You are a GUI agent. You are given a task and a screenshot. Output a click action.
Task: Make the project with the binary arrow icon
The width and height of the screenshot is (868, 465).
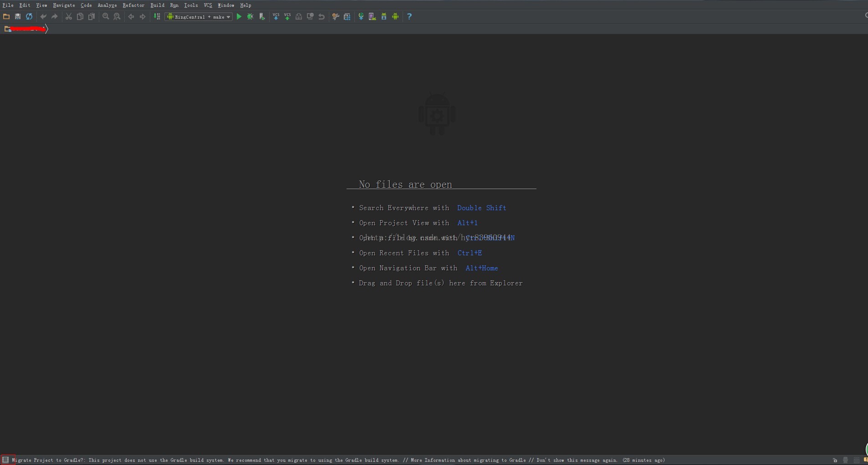[157, 16]
